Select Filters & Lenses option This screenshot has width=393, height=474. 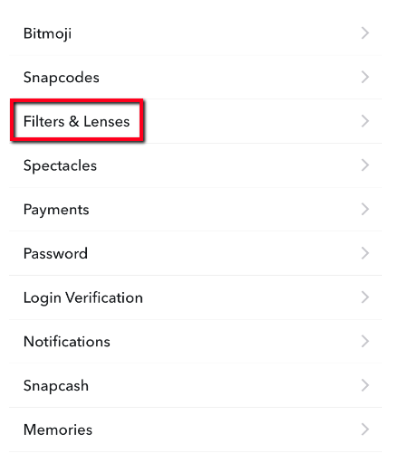click(195, 121)
